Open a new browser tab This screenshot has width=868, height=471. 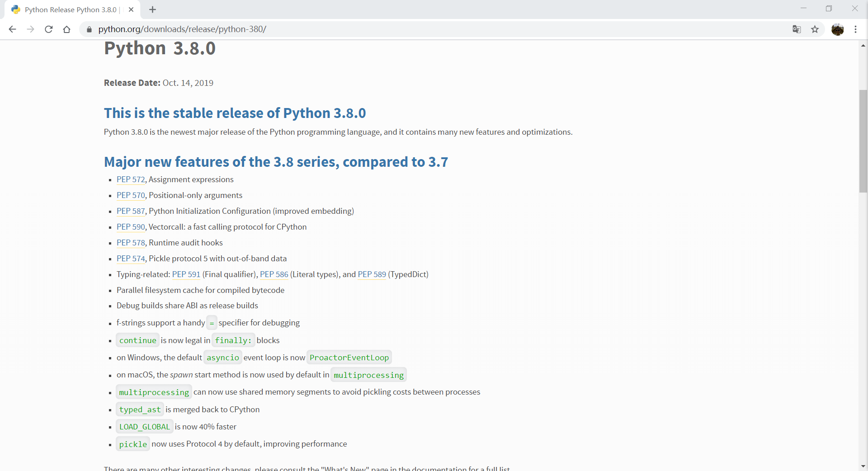(x=152, y=9)
